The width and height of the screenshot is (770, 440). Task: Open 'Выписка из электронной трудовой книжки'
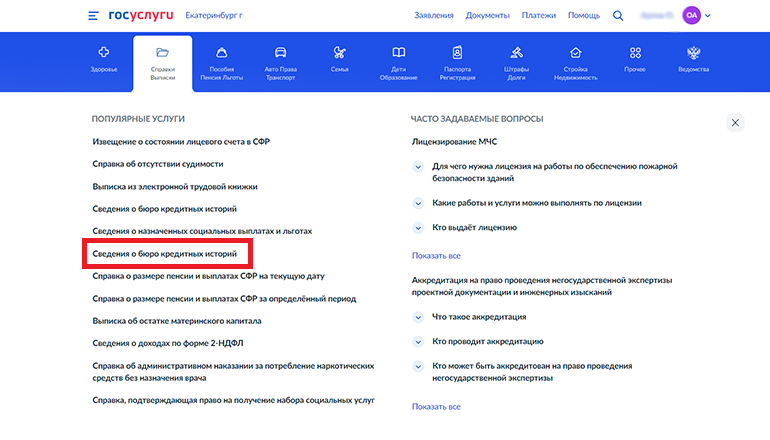pos(174,187)
